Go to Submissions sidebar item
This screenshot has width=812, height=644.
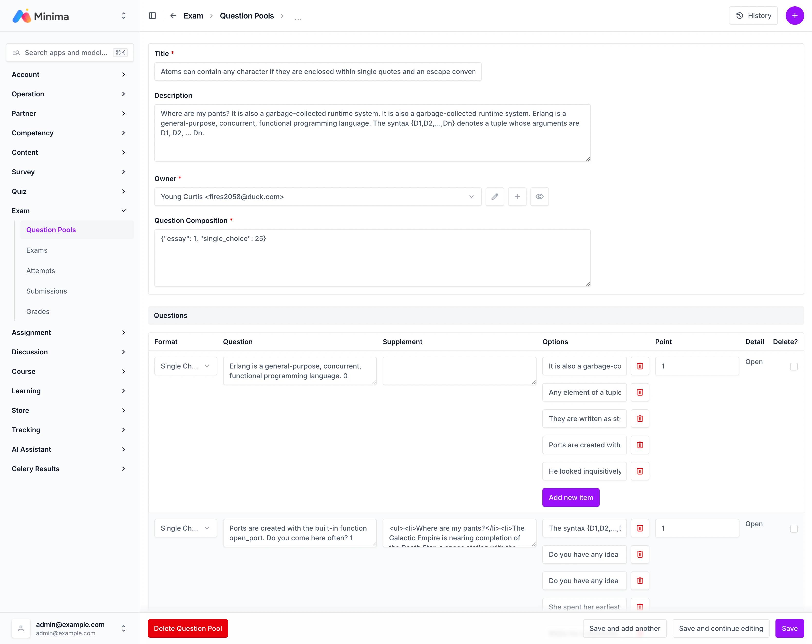tap(47, 291)
